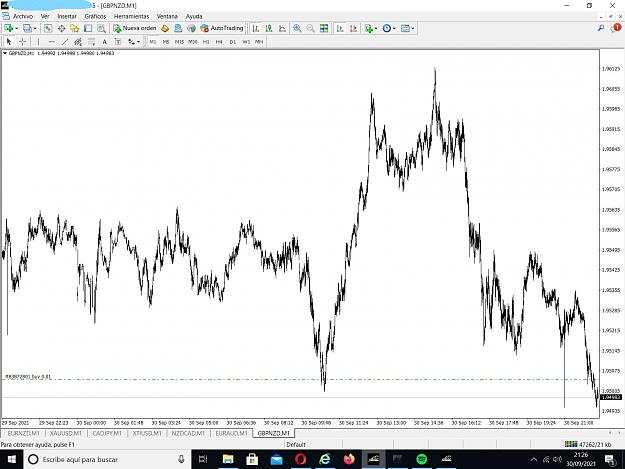This screenshot has width=625, height=469.
Task: Open the Data Window crosshair icon
Action: 61,28
